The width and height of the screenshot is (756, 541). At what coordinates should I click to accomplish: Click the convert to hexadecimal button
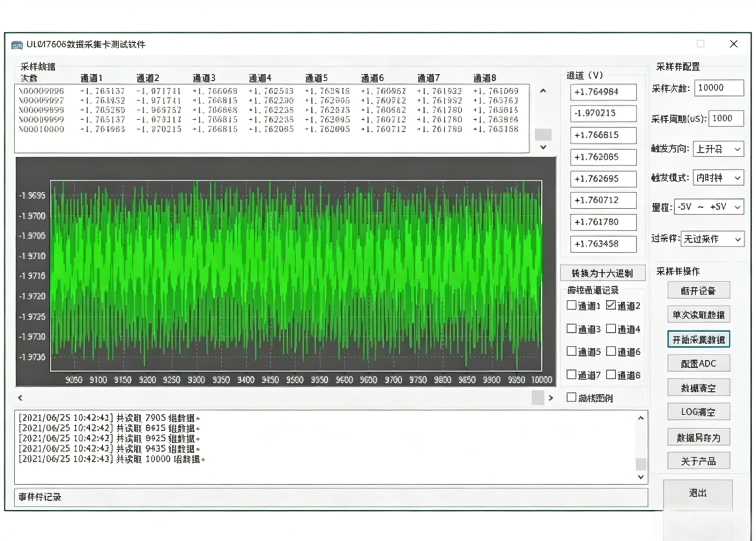coord(603,273)
